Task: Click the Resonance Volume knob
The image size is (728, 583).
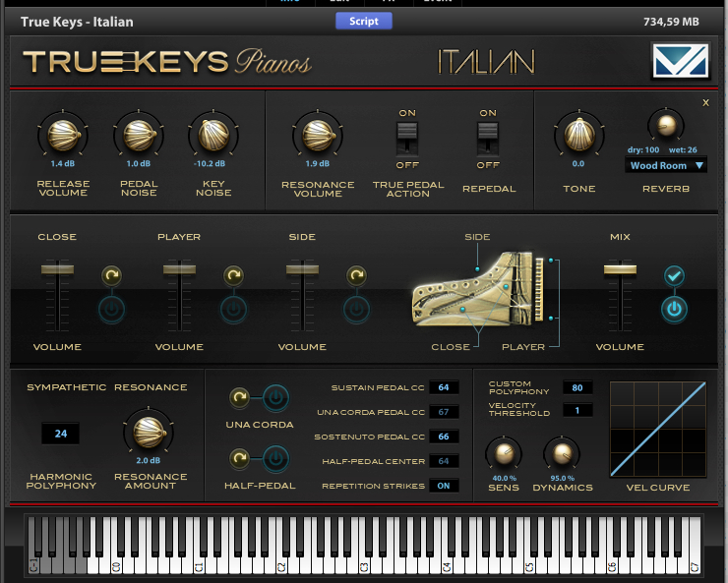Action: coord(318,135)
